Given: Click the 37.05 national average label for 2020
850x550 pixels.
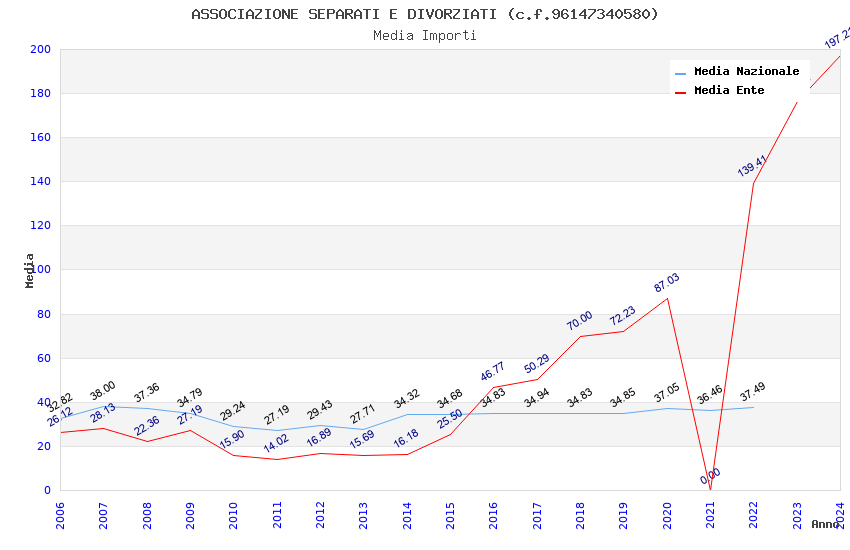Looking at the screenshot, I should 666,393.
